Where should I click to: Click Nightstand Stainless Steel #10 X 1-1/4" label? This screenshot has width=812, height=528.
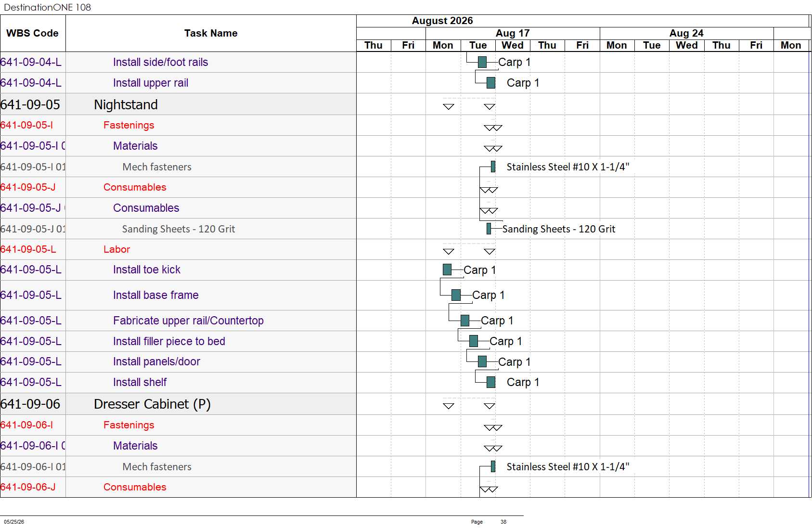tap(568, 167)
